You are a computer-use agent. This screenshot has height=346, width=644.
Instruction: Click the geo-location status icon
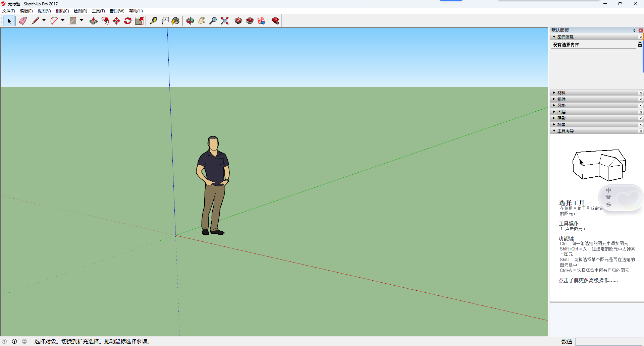(4, 341)
